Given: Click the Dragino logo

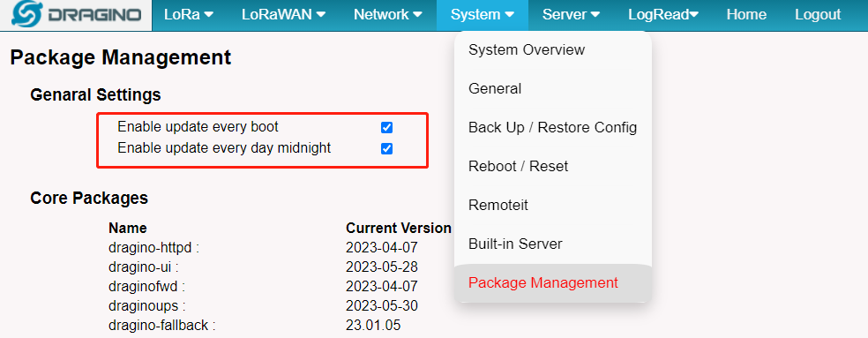Looking at the screenshot, I should click(x=76, y=15).
